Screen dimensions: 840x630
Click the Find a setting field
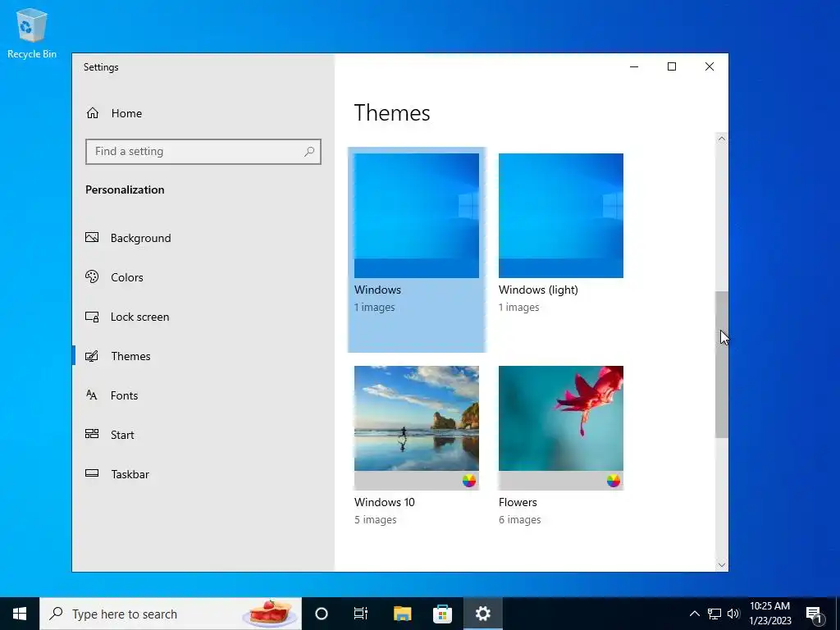point(203,152)
